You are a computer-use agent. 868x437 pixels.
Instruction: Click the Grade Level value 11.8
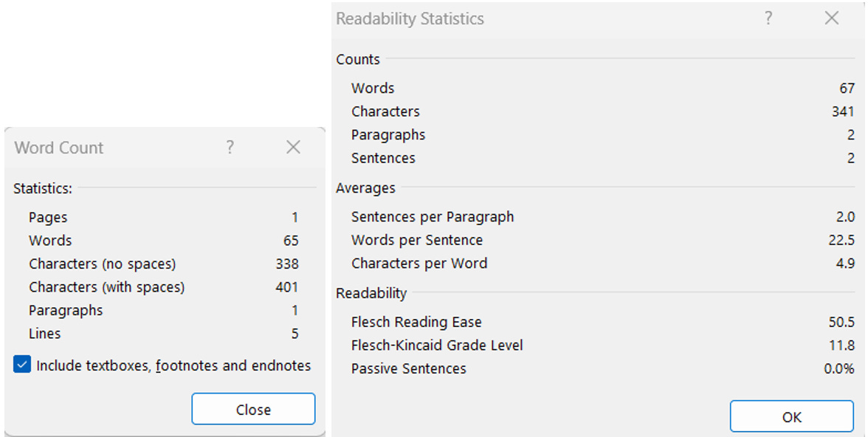coord(842,345)
